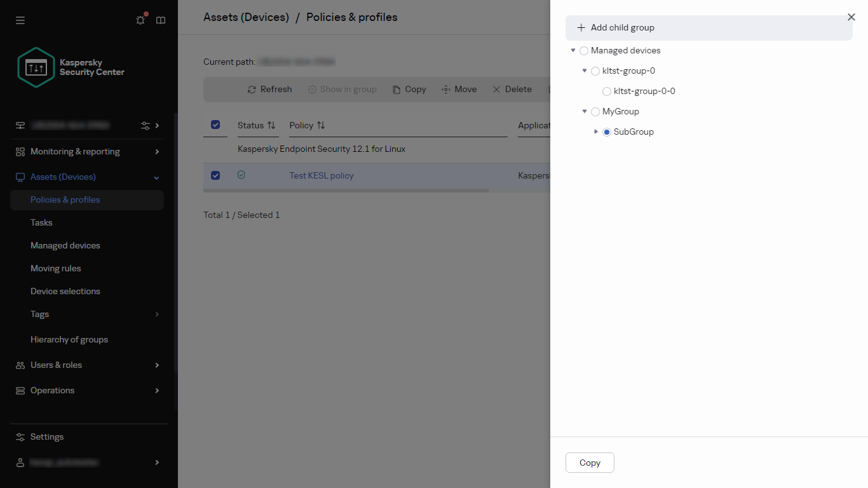The width and height of the screenshot is (868, 488).
Task: Select the MyGroup radio button
Action: point(595,111)
